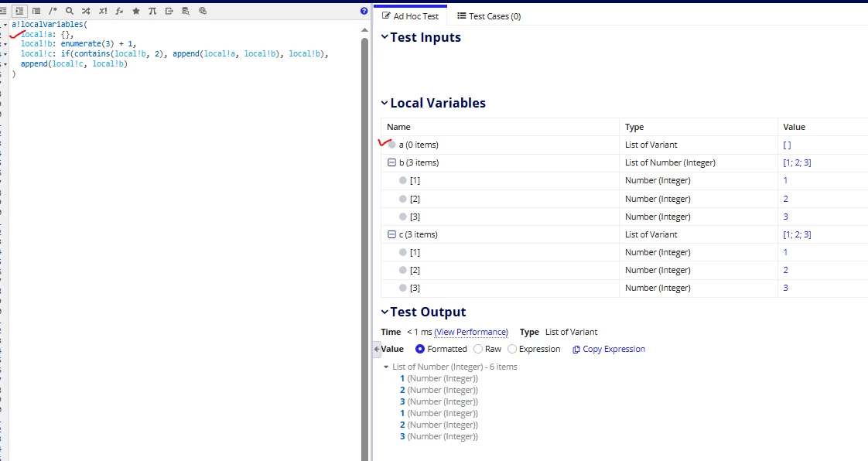Click the globe toolbar icon
This screenshot has height=461, width=868.
203,11
